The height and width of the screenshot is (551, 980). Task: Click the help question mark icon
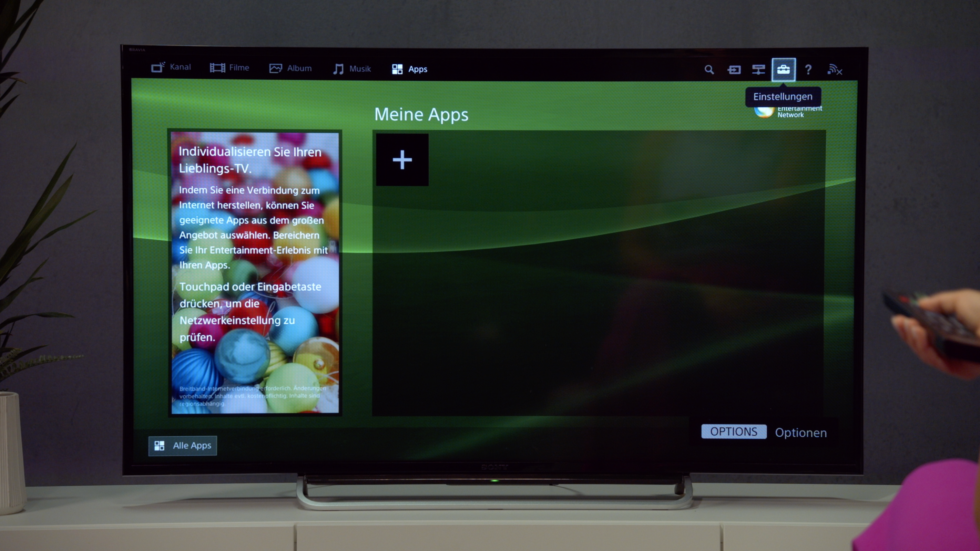pyautogui.click(x=808, y=69)
